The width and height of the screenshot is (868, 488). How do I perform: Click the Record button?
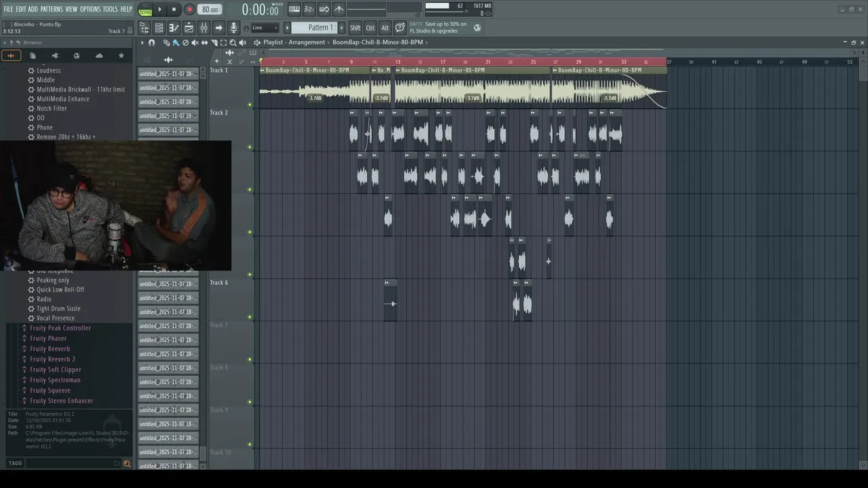click(x=190, y=9)
